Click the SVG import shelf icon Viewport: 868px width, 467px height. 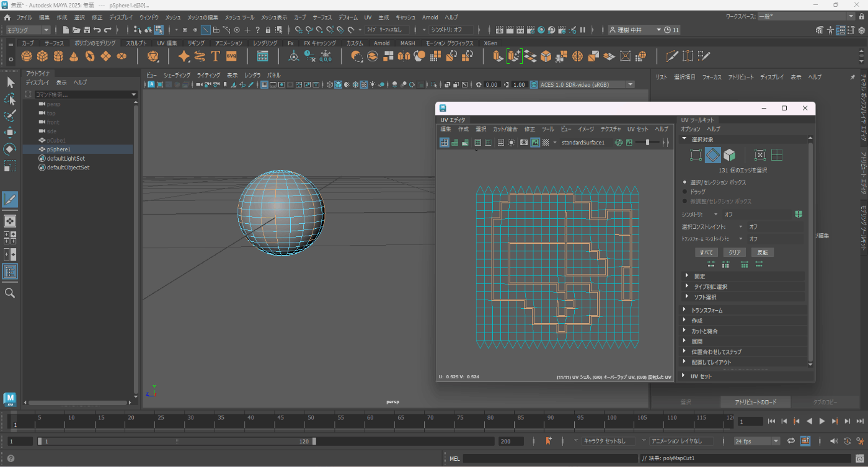(231, 56)
